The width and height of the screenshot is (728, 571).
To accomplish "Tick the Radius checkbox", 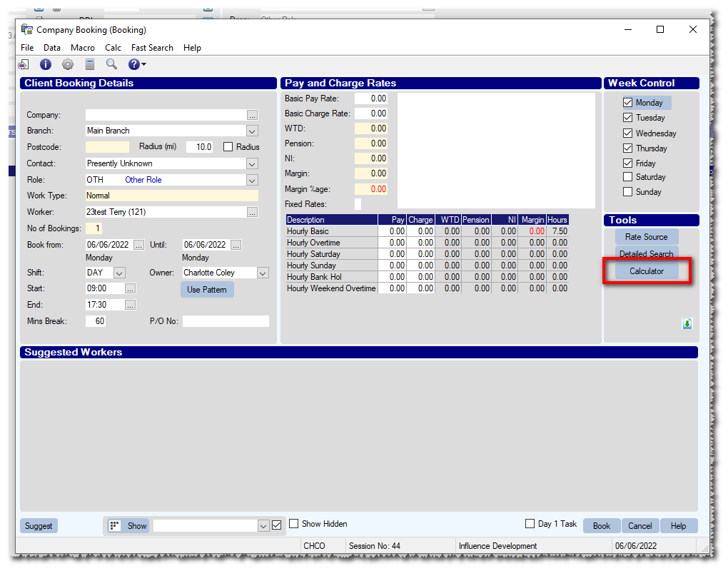I will pyautogui.click(x=228, y=147).
